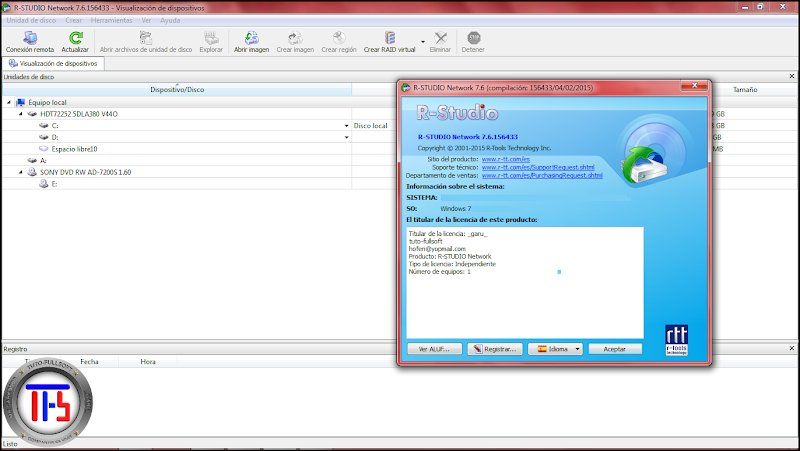The width and height of the screenshot is (800, 451).
Task: Hit the Detener stop icon
Action: [x=473, y=42]
